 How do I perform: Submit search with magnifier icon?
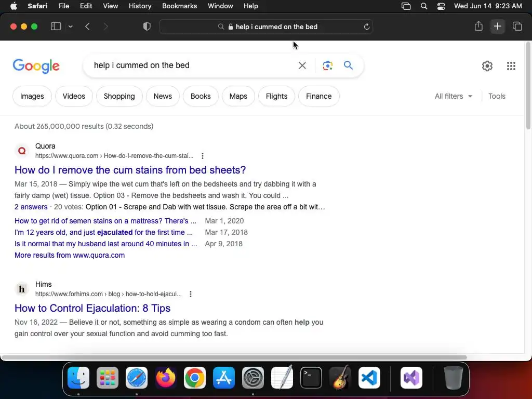click(x=348, y=65)
